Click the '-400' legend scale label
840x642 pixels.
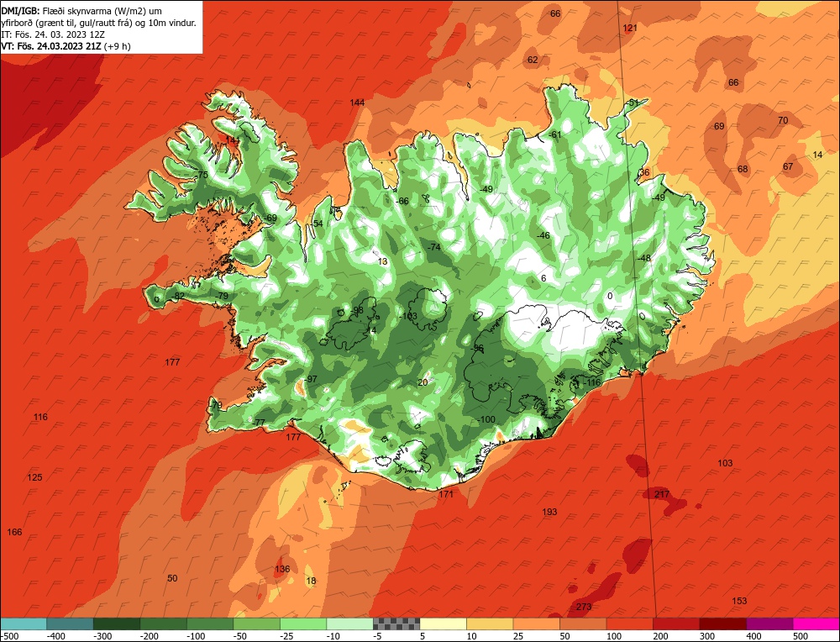click(x=56, y=636)
